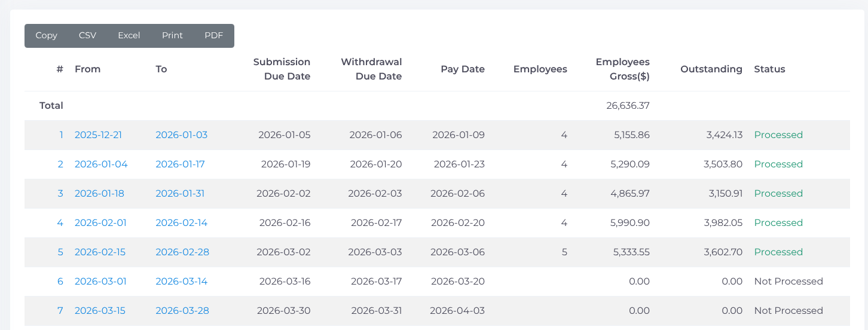
Task: Open the 2026-01-18 From date link
Action: point(99,194)
